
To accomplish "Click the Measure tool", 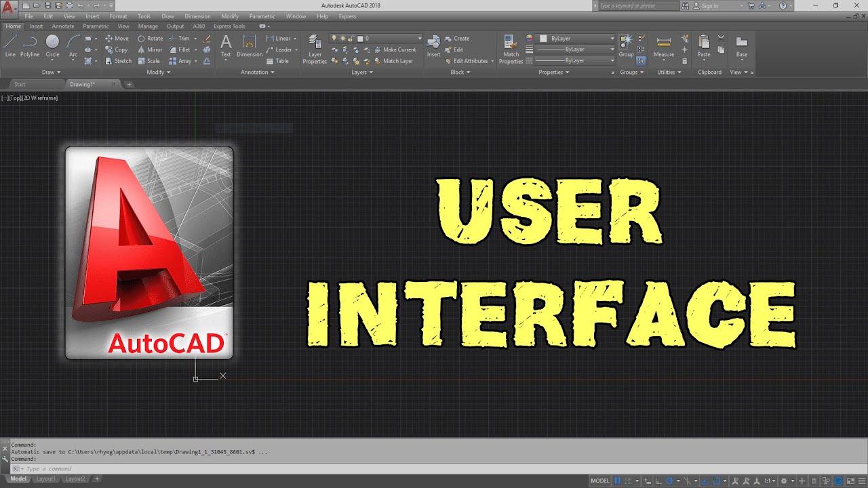I will pos(664,46).
